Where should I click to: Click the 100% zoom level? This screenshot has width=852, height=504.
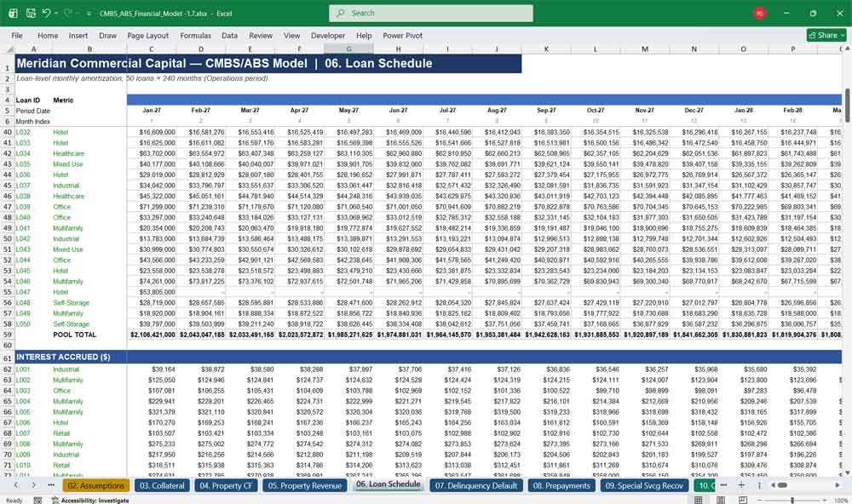[841, 501]
